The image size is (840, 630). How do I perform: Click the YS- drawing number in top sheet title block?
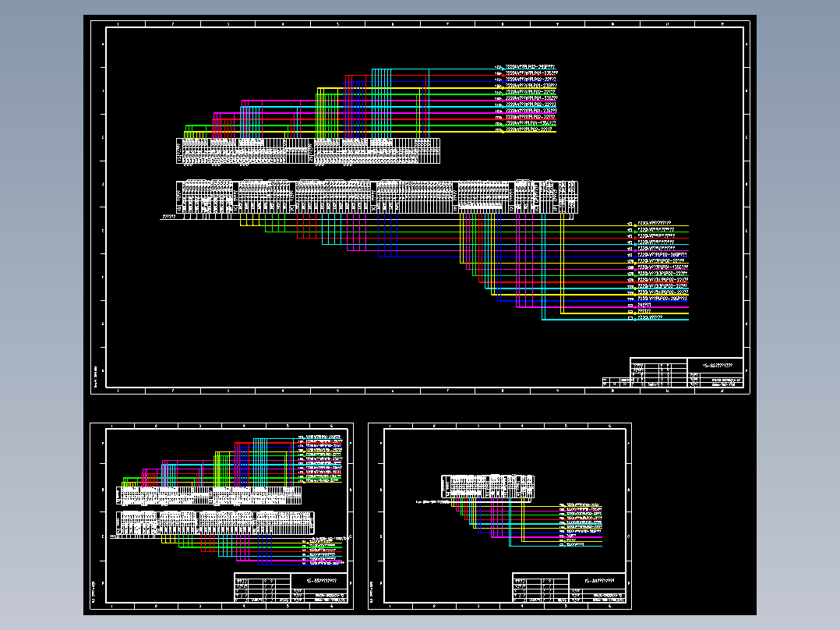(x=717, y=365)
